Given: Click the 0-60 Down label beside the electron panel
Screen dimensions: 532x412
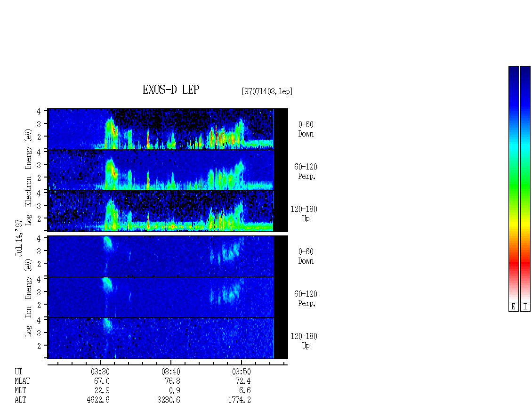Looking at the screenshot, I should [306, 129].
